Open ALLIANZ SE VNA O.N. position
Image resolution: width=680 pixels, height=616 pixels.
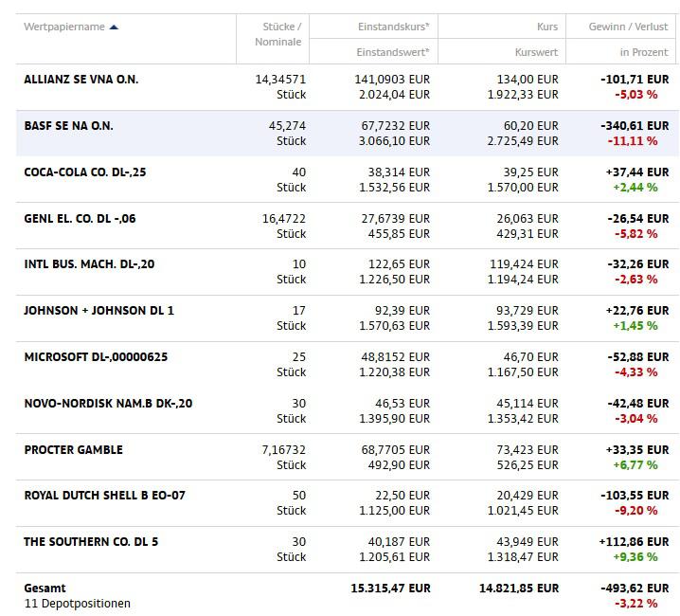point(81,80)
